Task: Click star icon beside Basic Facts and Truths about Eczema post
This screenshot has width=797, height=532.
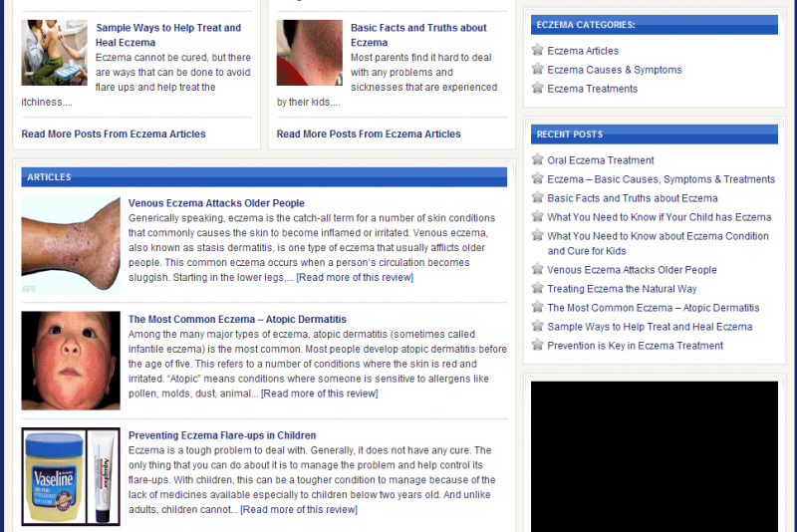Action: pos(537,197)
